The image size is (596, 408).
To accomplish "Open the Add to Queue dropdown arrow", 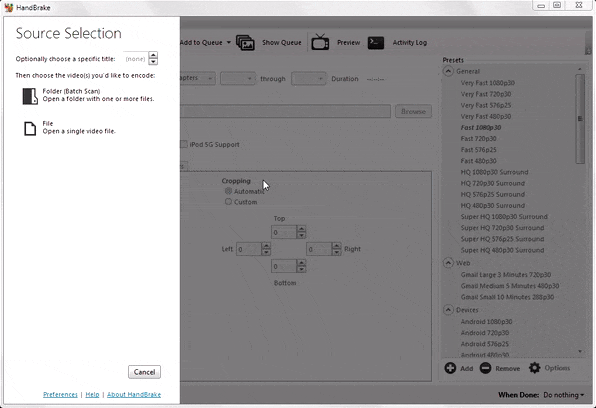I will click(228, 42).
